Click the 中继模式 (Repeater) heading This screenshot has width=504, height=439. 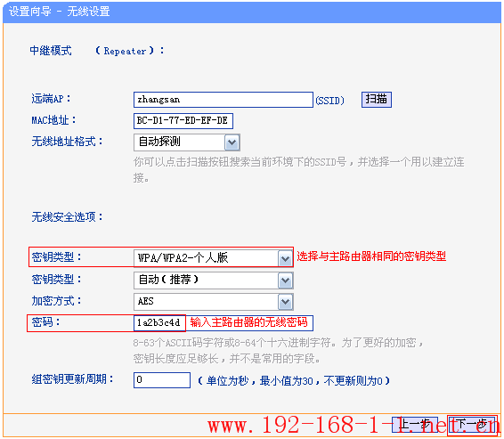pyautogui.click(x=97, y=51)
